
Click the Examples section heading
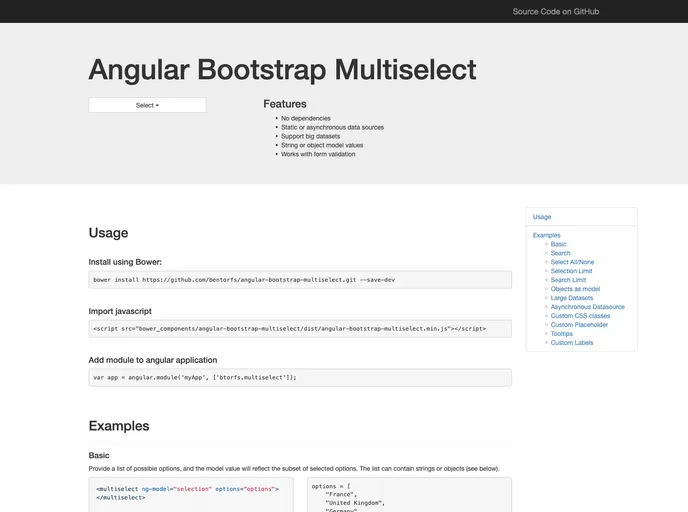tap(119, 426)
